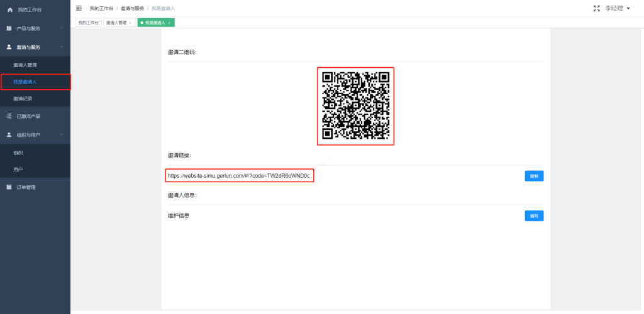Viewport: 644px width, 314px height.
Task: Click 邀请与服务 in the breadcrumb
Action: (x=132, y=8)
